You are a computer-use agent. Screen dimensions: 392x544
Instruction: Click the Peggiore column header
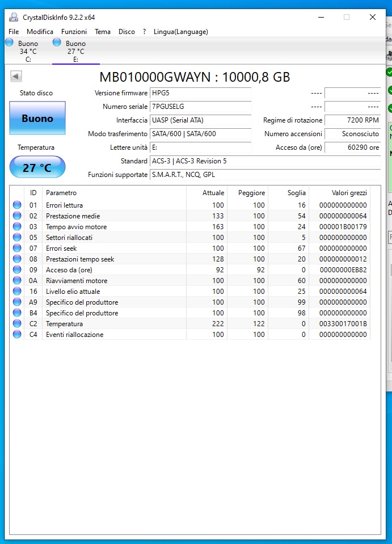point(248,192)
